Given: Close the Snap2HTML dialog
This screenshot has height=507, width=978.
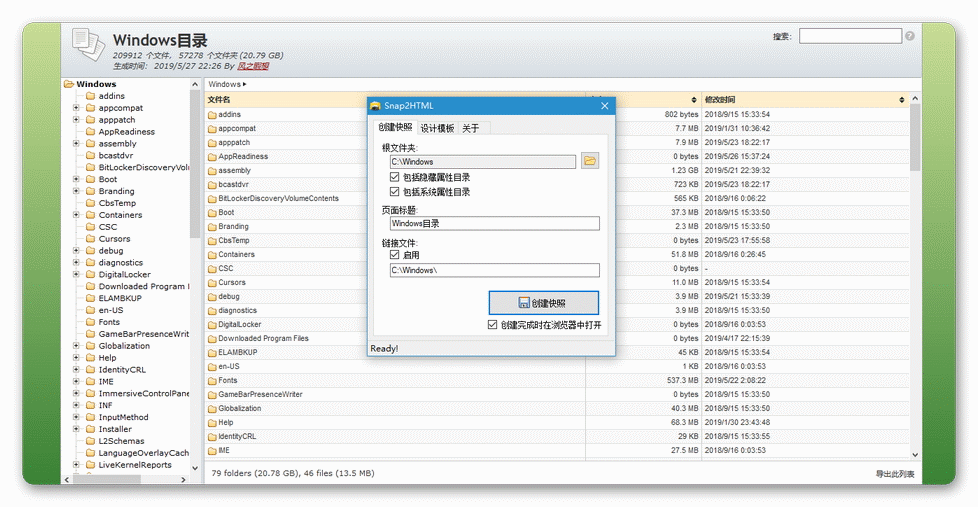Looking at the screenshot, I should coord(604,105).
